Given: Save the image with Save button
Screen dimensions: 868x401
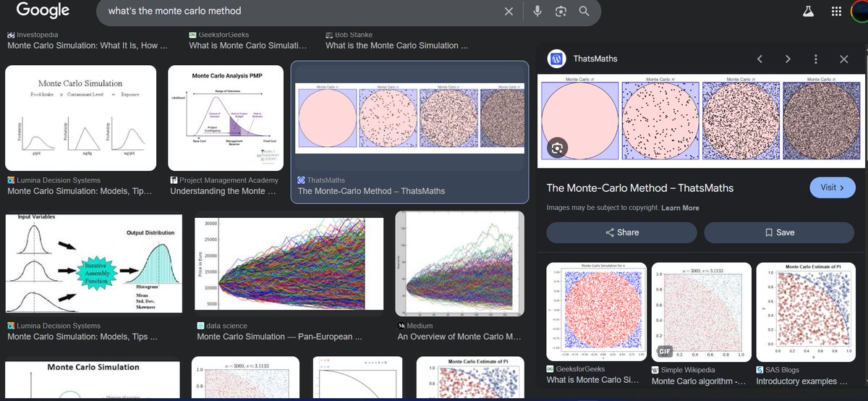Looking at the screenshot, I should tap(779, 232).
